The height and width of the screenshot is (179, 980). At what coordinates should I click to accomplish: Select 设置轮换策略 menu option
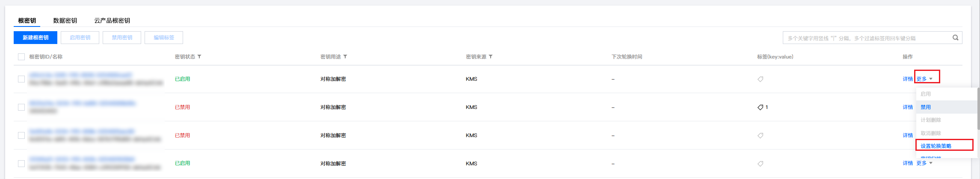[x=936, y=146]
